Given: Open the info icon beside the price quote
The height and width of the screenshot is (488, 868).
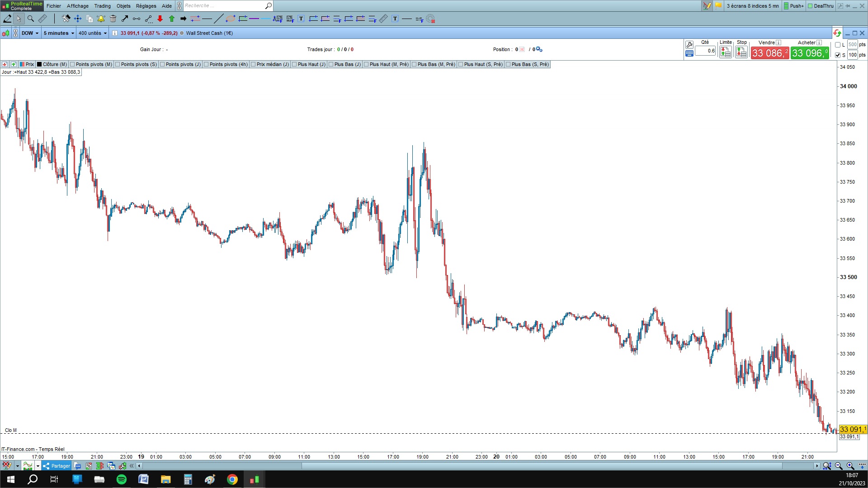Looking at the screenshot, I should [115, 33].
